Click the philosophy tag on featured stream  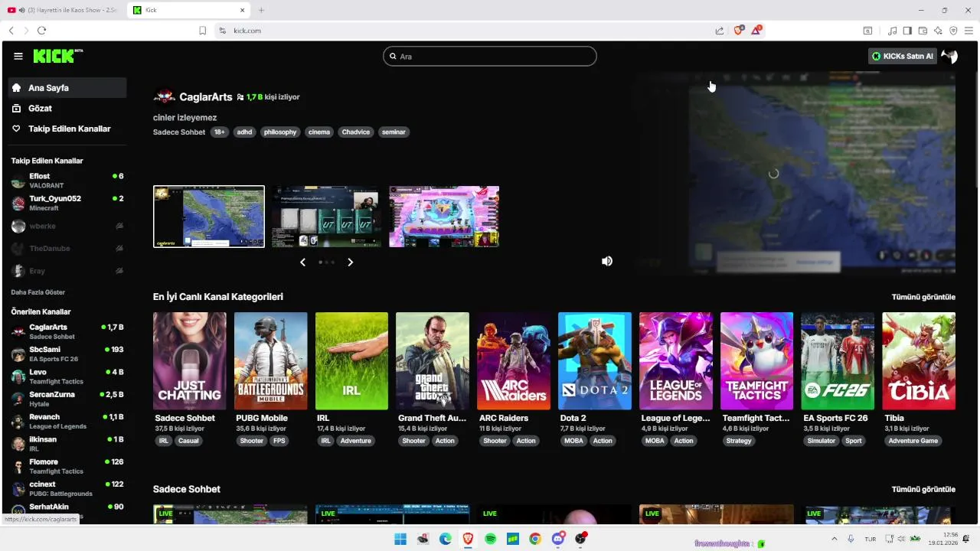(x=280, y=132)
